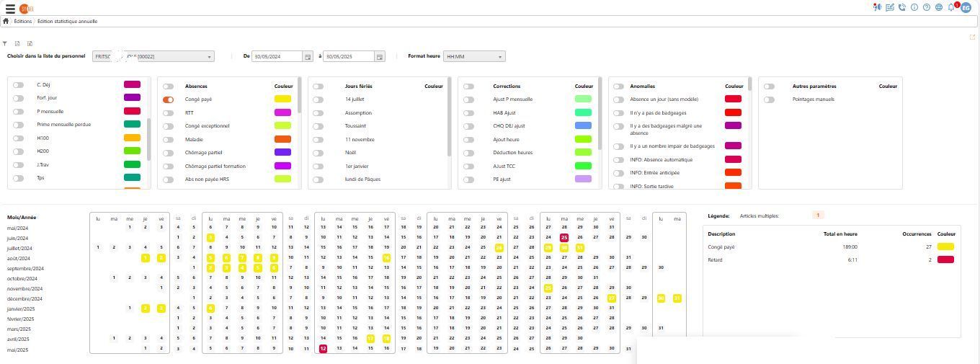Enable the RTT absence toggle
The image size is (980, 364).
[168, 113]
